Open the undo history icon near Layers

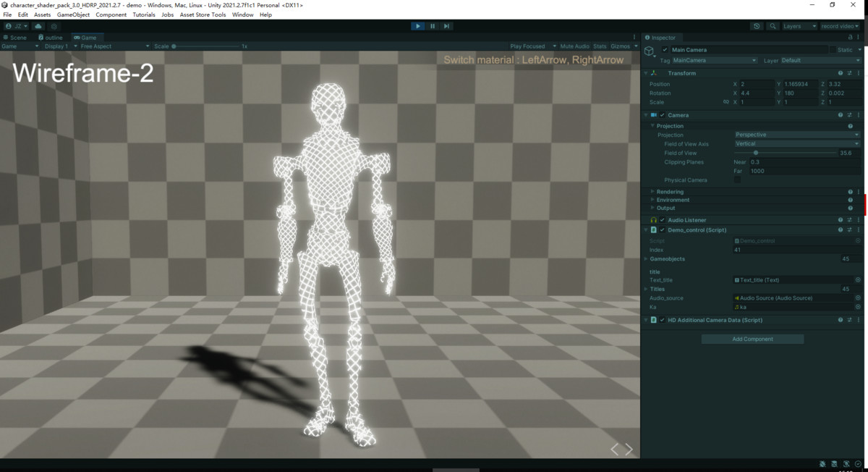[757, 26]
